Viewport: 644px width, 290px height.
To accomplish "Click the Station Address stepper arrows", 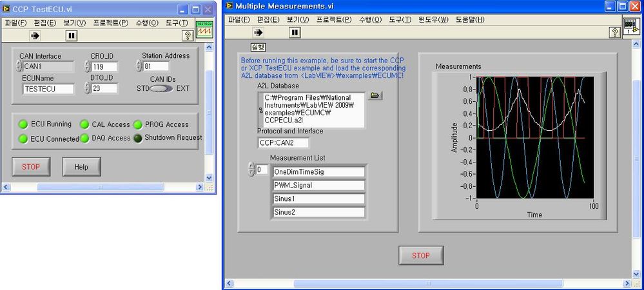I will click(x=139, y=66).
